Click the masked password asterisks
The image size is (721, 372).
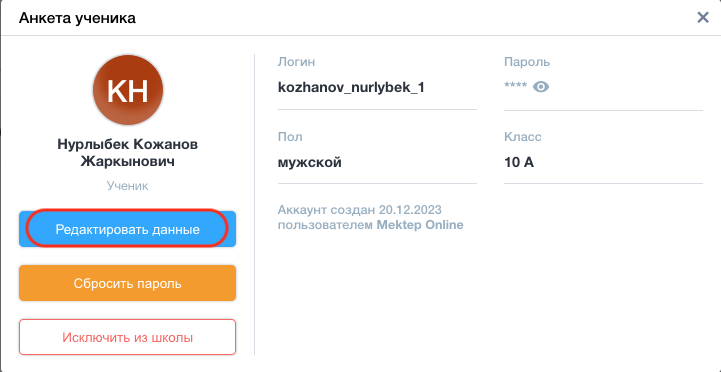515,86
